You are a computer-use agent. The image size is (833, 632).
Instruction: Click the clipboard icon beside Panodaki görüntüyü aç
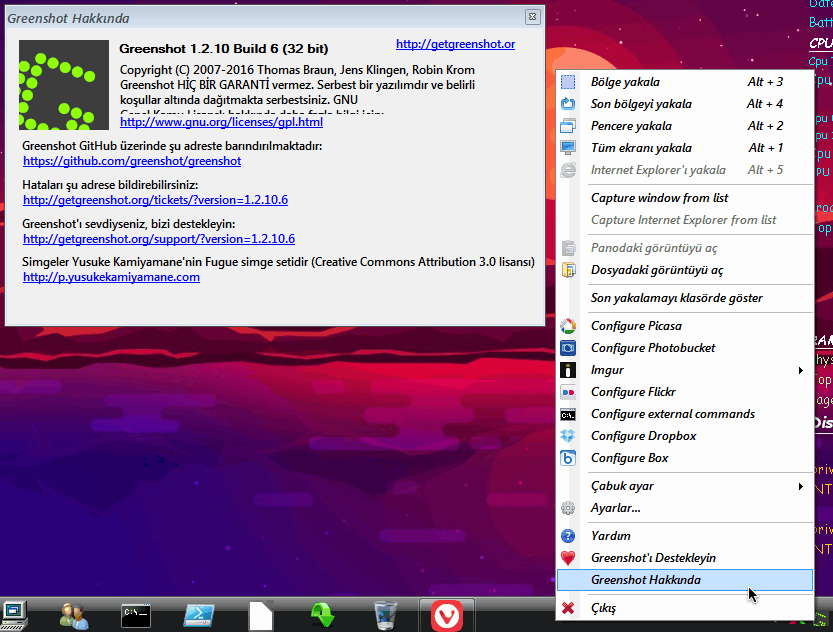568,248
